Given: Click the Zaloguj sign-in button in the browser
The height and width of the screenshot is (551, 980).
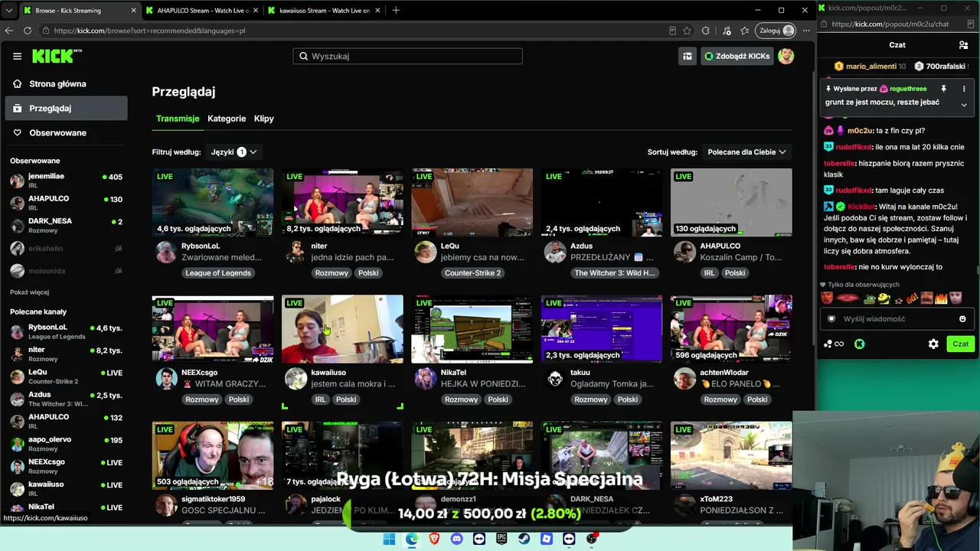Looking at the screenshot, I should tap(776, 31).
